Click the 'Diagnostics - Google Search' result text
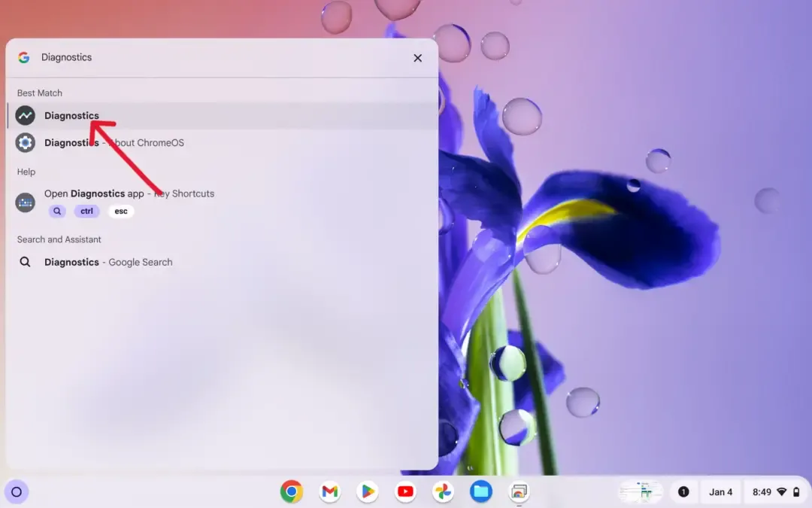Screen dimensions: 812x508 [108, 263]
